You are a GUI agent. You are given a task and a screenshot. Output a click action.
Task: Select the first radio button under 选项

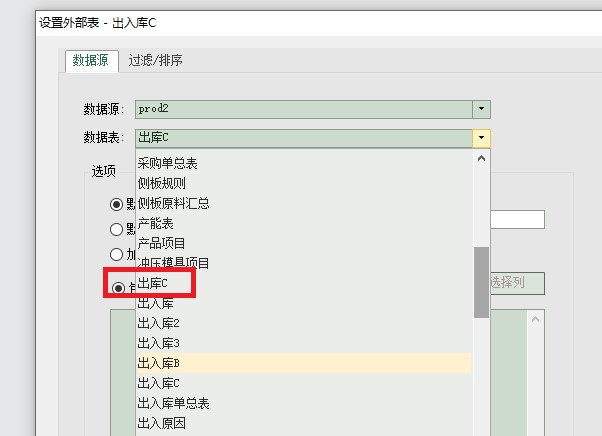pos(117,204)
